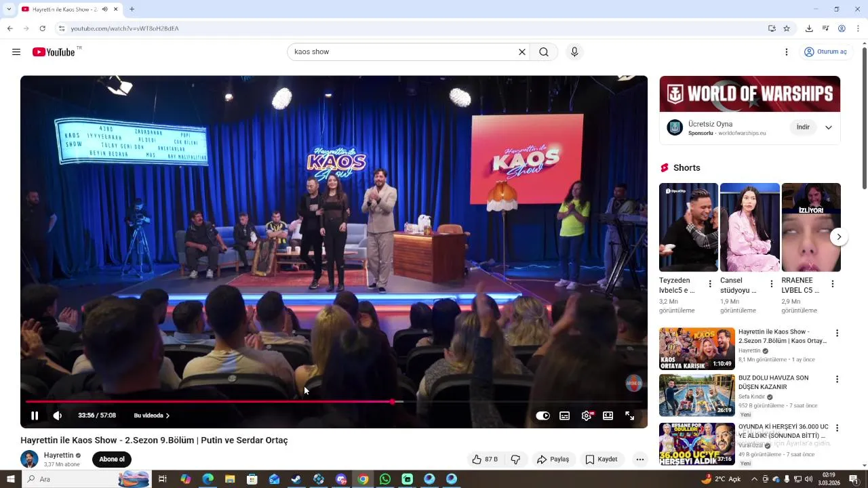Click the magnifier search button
The image size is (868, 488).
[544, 52]
